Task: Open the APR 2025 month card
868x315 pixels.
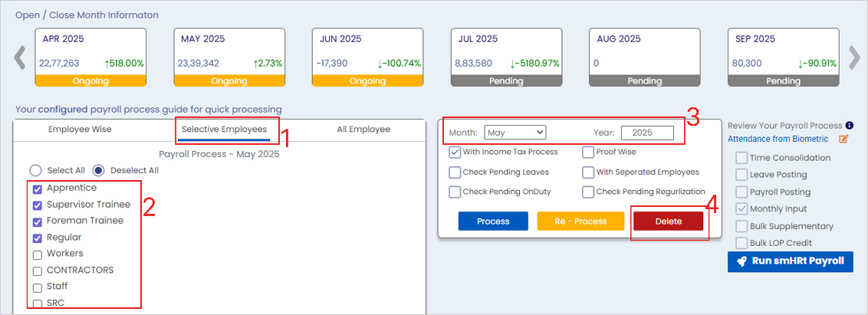Action: (91, 57)
